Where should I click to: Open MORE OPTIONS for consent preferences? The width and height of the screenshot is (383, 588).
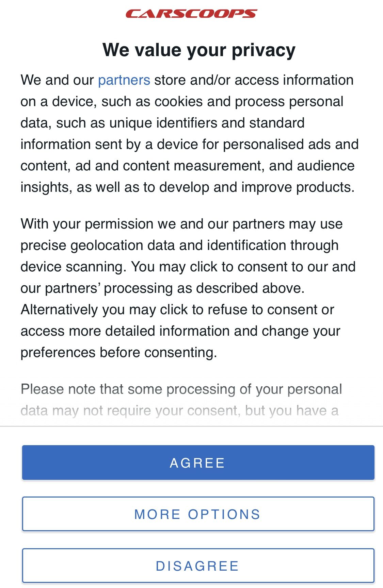coord(198,514)
